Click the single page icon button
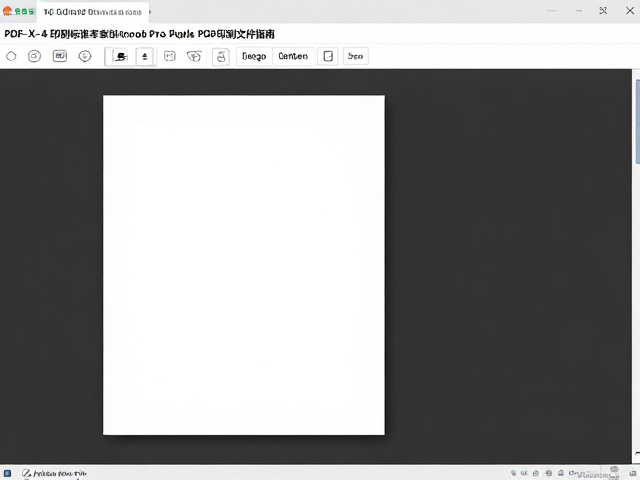640x480 pixels. [328, 56]
